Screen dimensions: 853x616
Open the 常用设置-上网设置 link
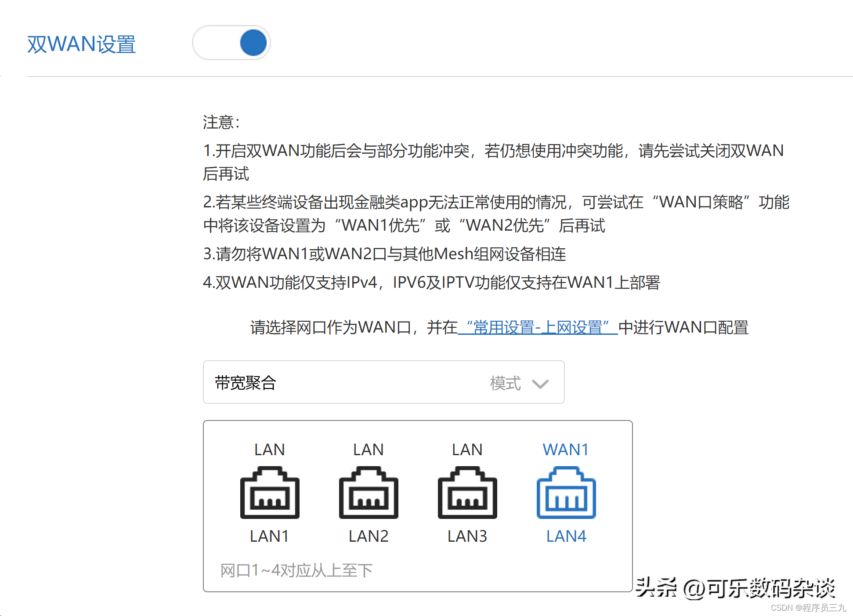coord(538,327)
